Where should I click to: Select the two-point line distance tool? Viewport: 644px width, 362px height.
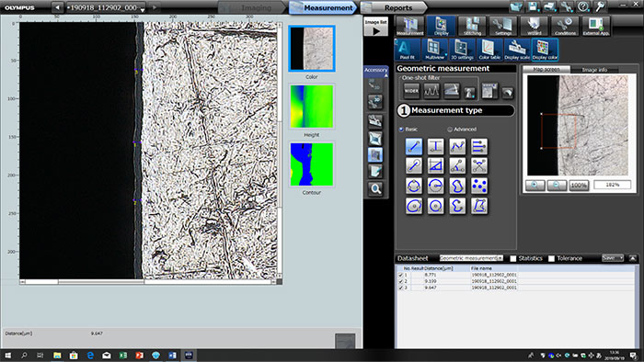click(414, 146)
